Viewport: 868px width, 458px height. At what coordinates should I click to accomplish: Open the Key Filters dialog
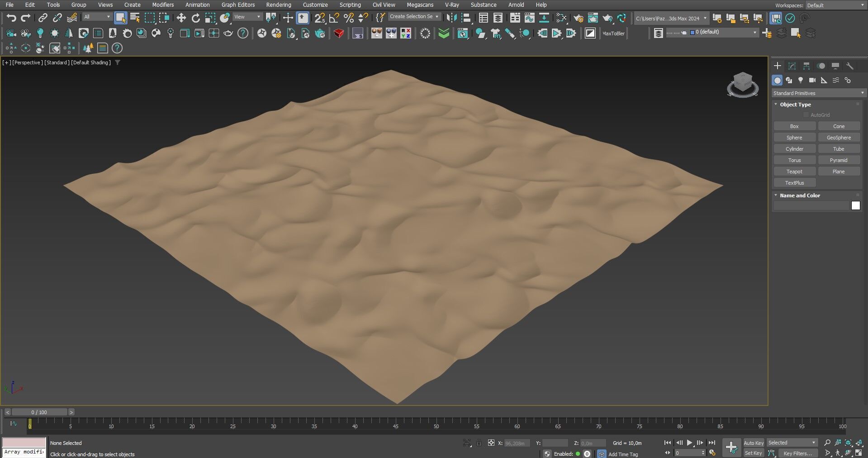coord(797,453)
